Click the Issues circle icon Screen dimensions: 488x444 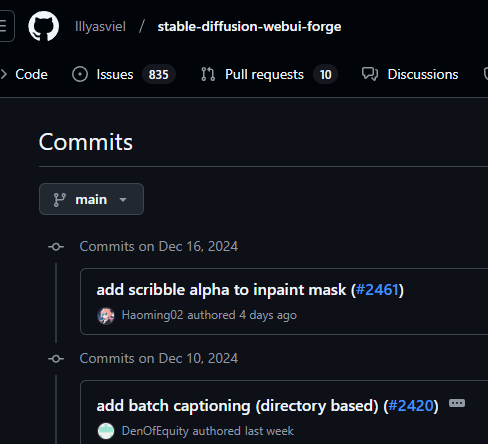point(80,74)
